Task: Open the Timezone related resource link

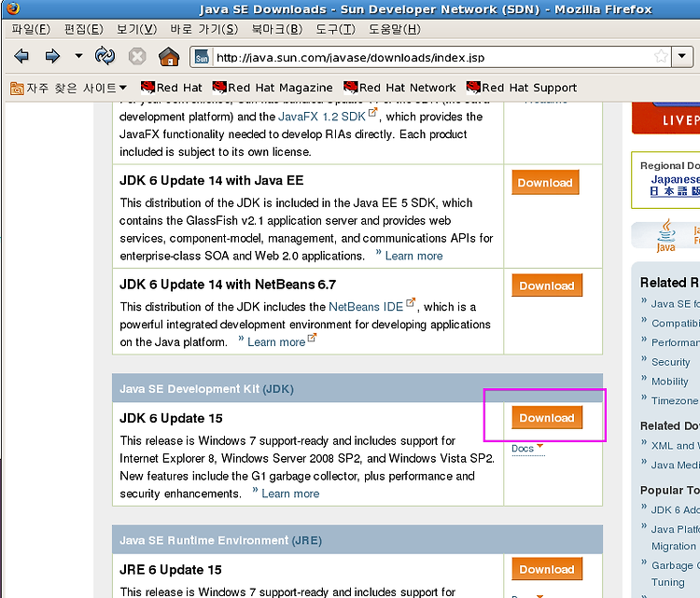Action: [x=675, y=401]
